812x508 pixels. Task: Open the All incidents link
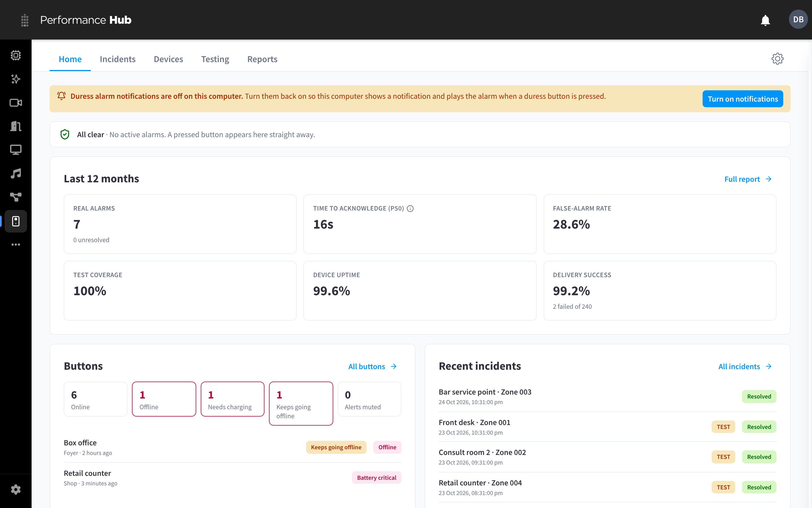[745, 367]
